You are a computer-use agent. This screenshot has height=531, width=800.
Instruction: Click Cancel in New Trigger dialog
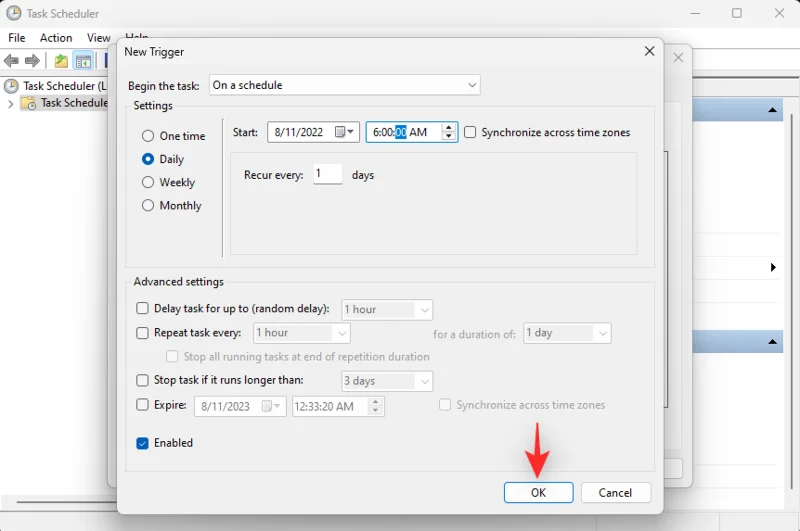click(615, 492)
